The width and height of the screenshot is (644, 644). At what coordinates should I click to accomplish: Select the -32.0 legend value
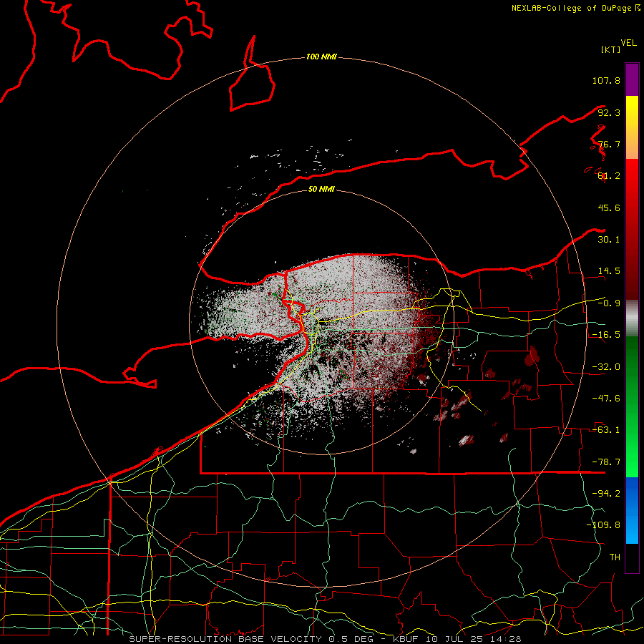[606, 367]
